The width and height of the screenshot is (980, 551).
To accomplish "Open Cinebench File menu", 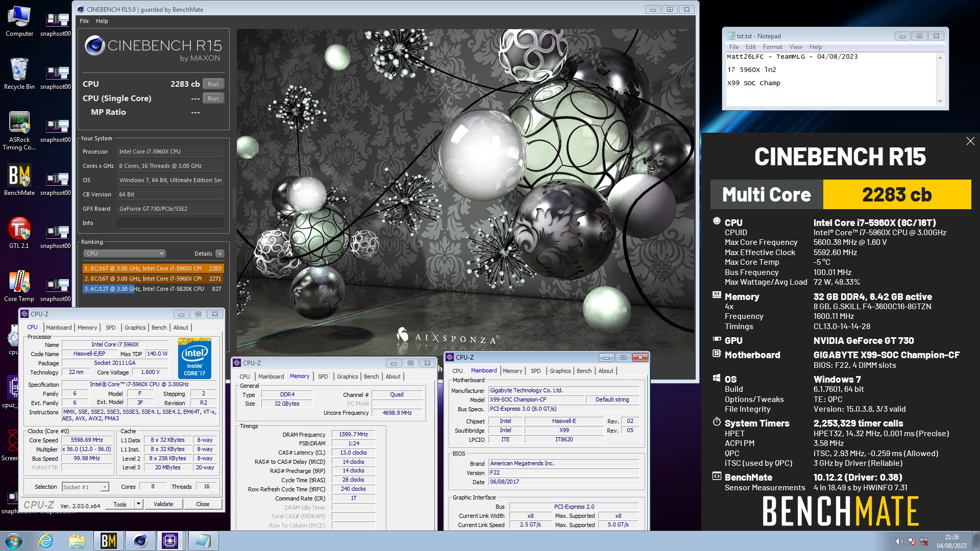I will click(x=84, y=21).
